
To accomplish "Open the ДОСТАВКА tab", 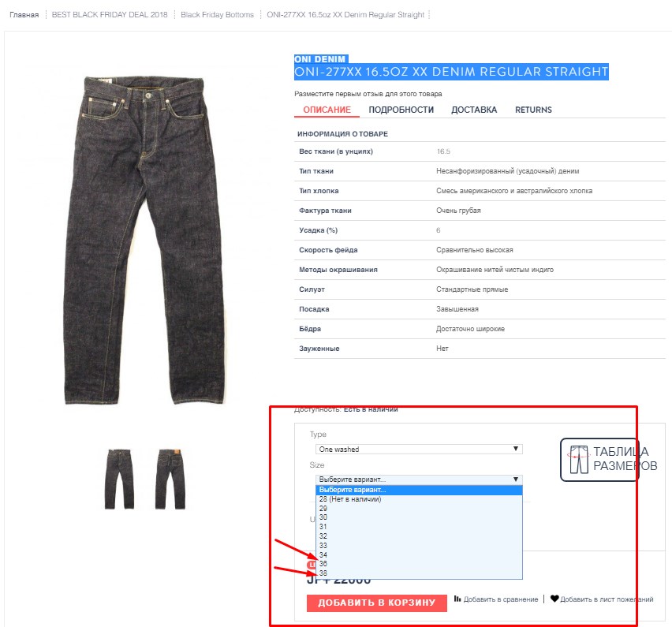I will click(x=474, y=110).
